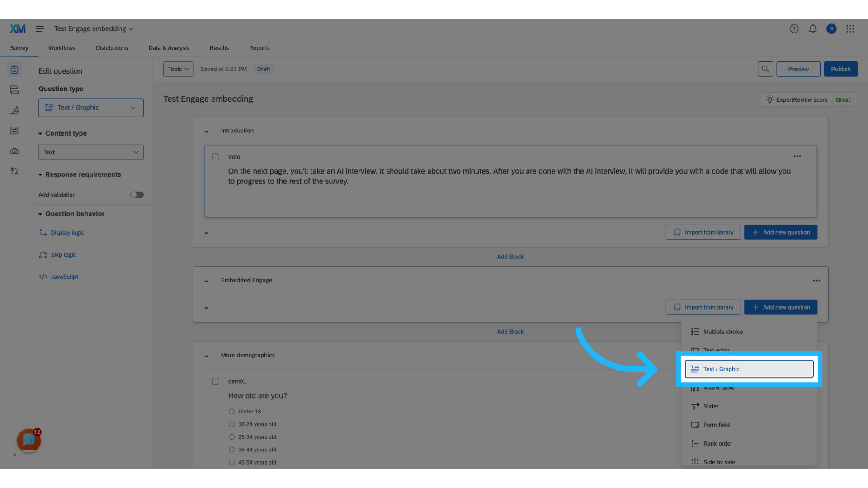Select the 35-44 years old option
The width and height of the screenshot is (868, 488).
tap(231, 450)
